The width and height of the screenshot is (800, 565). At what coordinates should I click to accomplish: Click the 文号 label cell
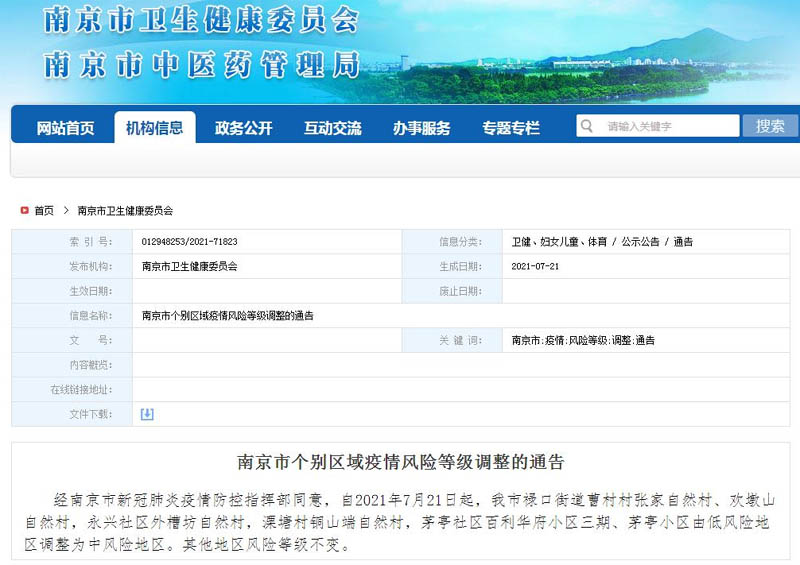(x=72, y=340)
